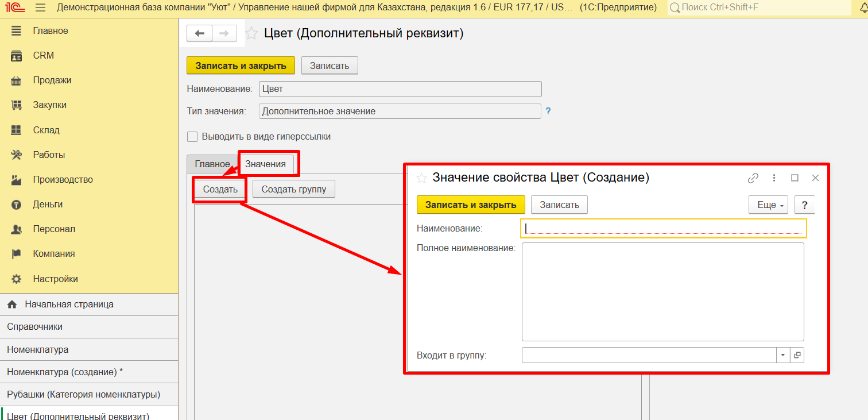
Task: Open the Деньги section in sidebar
Action: [x=48, y=204]
